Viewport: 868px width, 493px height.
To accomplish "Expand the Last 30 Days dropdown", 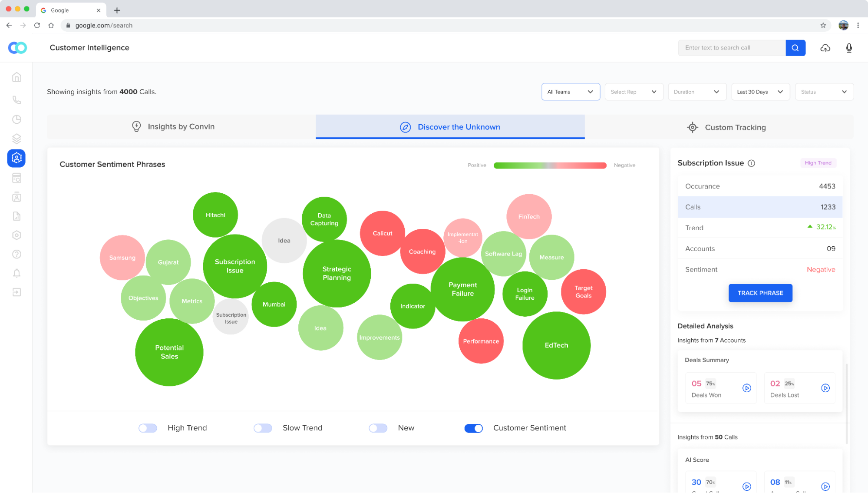I will (760, 92).
